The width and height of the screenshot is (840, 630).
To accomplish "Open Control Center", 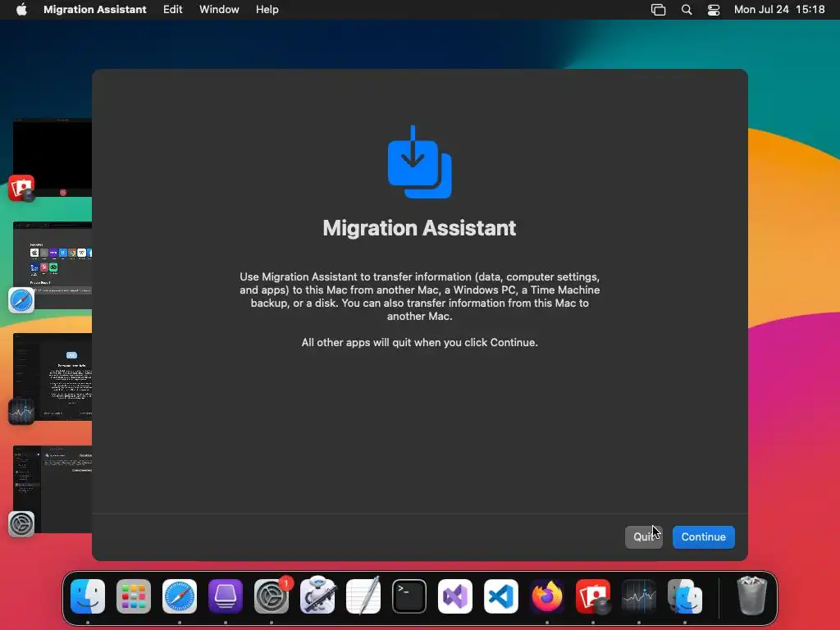I will (x=714, y=10).
